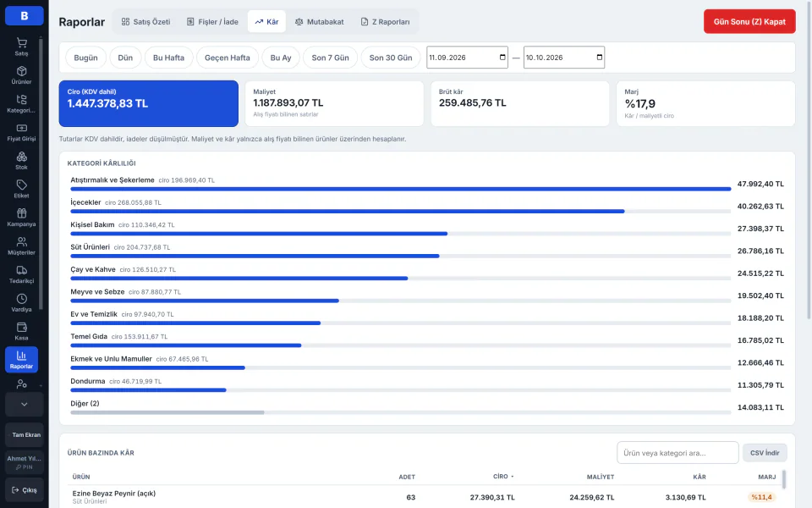Click the Ahmet Yıl... PIN user button

(x=25, y=462)
